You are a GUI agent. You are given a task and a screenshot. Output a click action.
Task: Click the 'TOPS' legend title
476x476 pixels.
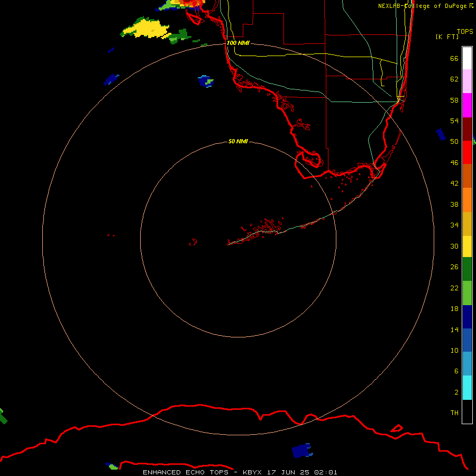coord(465,32)
